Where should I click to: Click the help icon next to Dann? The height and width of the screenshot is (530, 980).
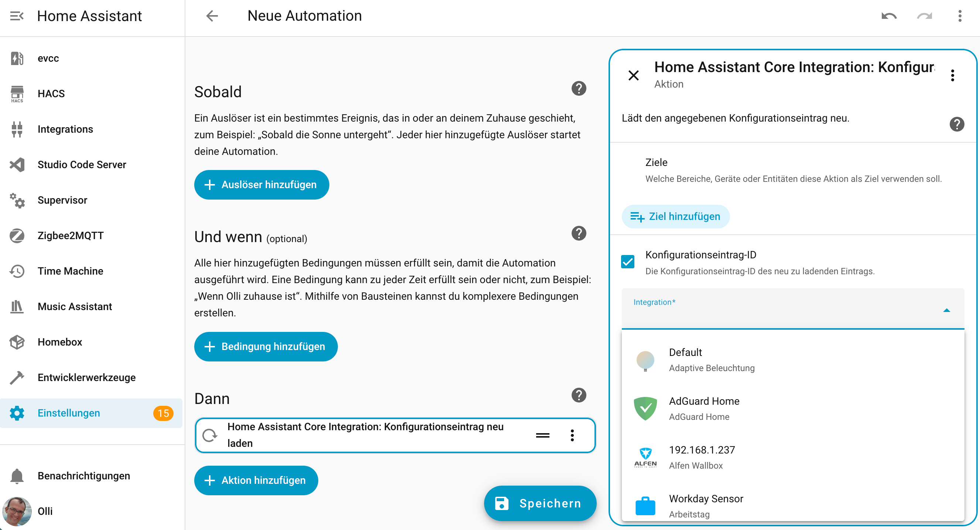pyautogui.click(x=578, y=395)
